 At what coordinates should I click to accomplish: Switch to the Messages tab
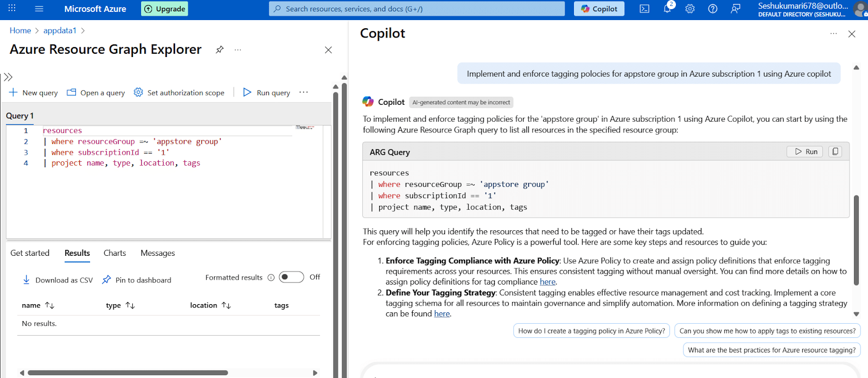158,253
